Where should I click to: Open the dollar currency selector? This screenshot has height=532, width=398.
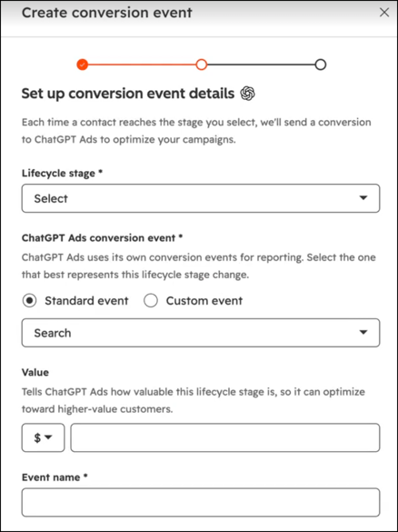point(43,437)
